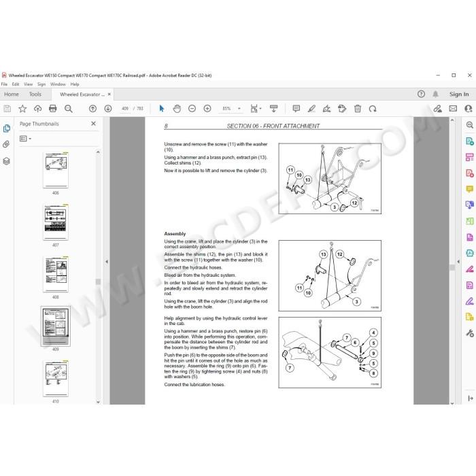Click the stamp tool icon
The width and height of the screenshot is (476, 476).
coord(342,108)
